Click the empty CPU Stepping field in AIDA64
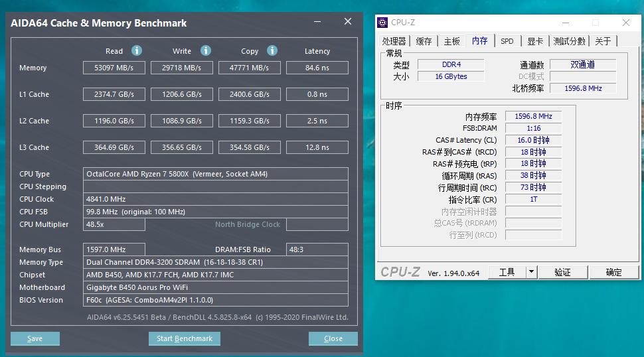This screenshot has width=644, height=357. (216, 186)
